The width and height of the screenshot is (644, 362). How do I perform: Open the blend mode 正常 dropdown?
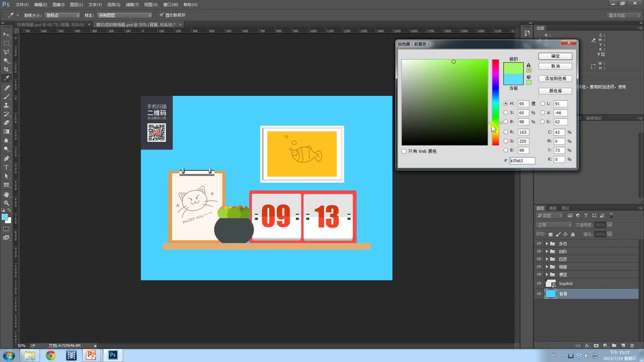[x=553, y=225]
